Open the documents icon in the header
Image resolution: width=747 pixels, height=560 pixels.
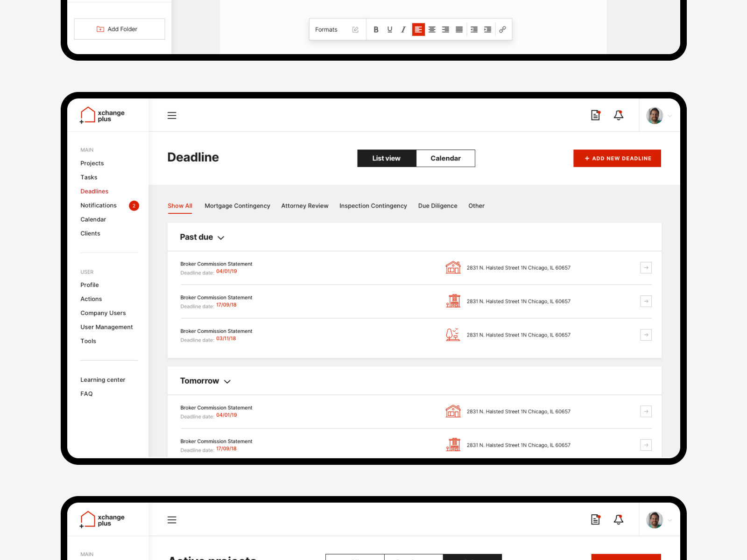click(x=595, y=115)
